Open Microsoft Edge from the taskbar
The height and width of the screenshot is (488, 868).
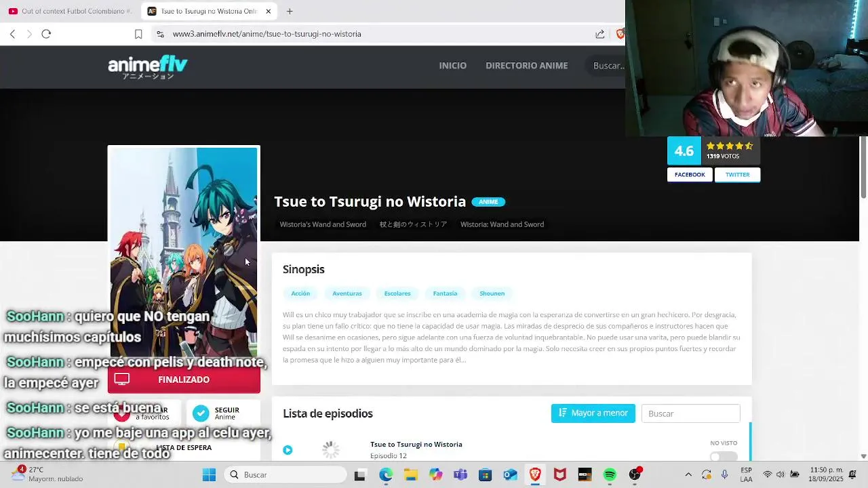point(385,475)
